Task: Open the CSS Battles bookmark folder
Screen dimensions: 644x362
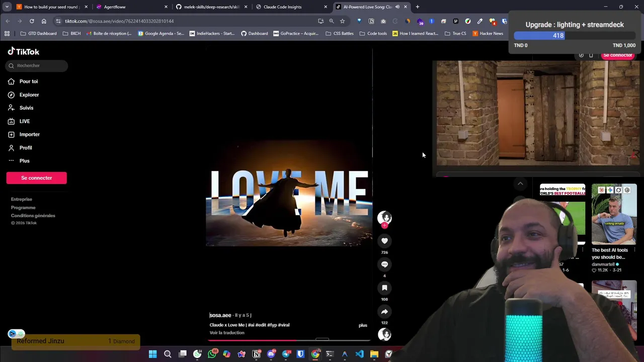Action: tap(340, 34)
